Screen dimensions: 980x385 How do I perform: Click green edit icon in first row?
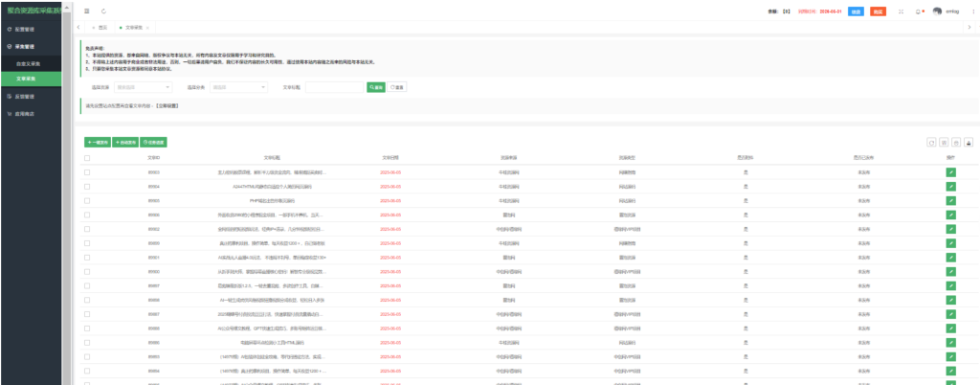pyautogui.click(x=950, y=171)
